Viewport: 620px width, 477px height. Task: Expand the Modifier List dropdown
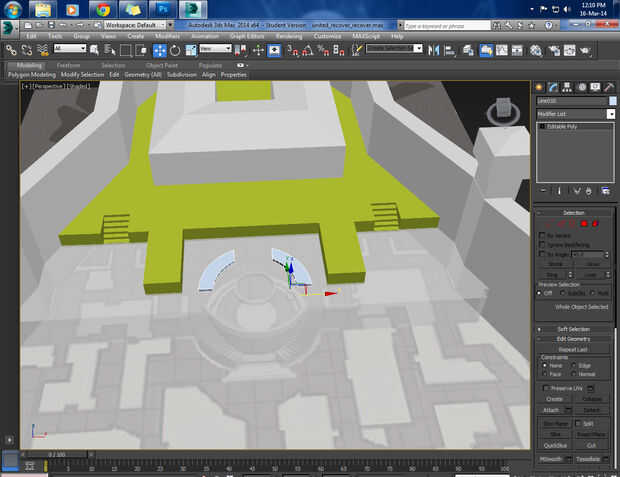(611, 114)
